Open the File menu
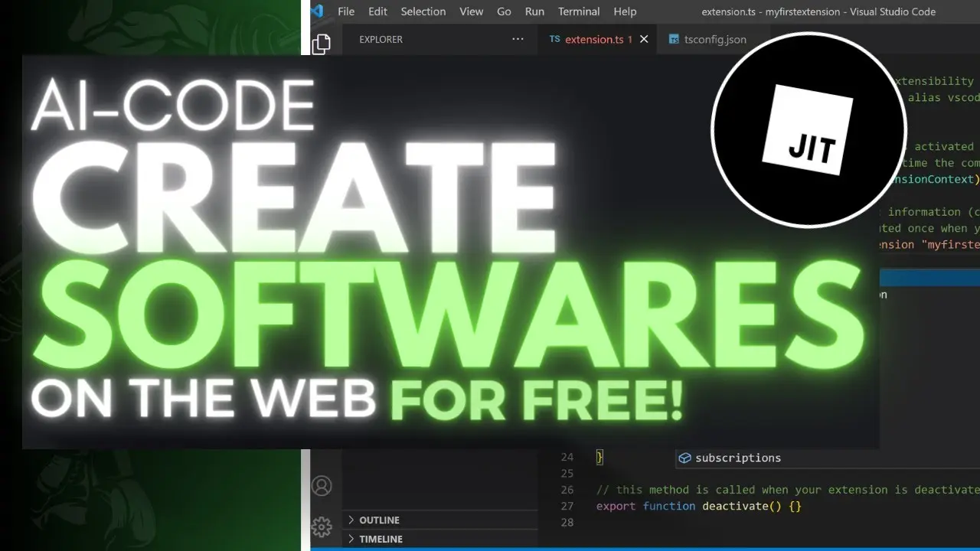980x551 pixels. pyautogui.click(x=346, y=11)
